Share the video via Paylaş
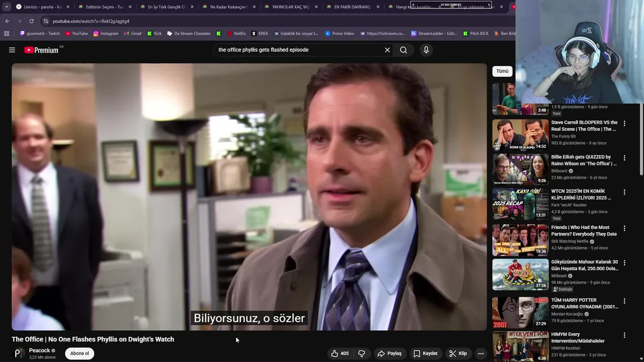The height and width of the screenshot is (362, 644). [x=389, y=353]
